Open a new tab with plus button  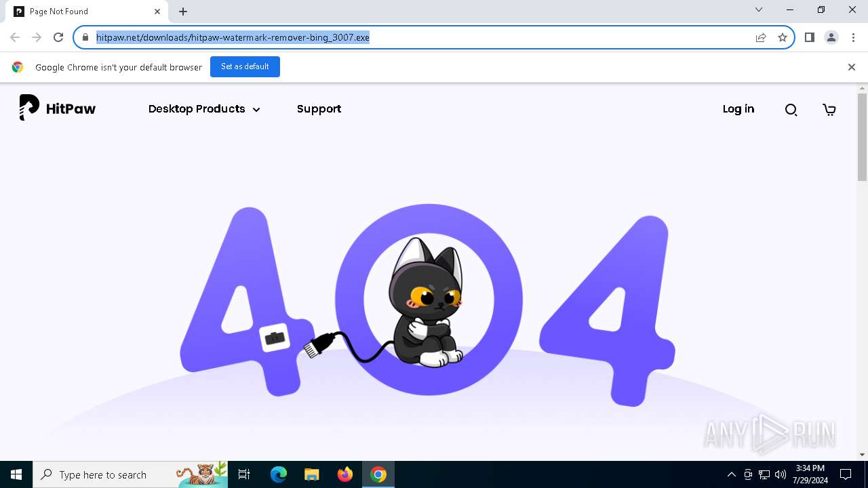183,12
